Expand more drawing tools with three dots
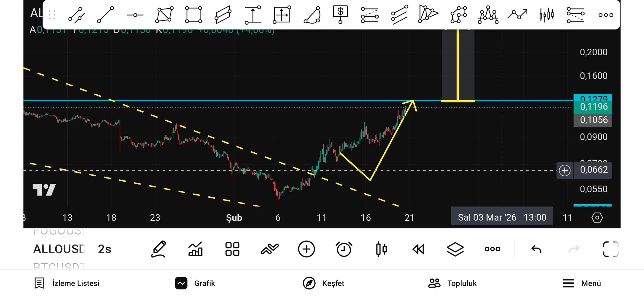This screenshot has width=644, height=297. [x=606, y=15]
